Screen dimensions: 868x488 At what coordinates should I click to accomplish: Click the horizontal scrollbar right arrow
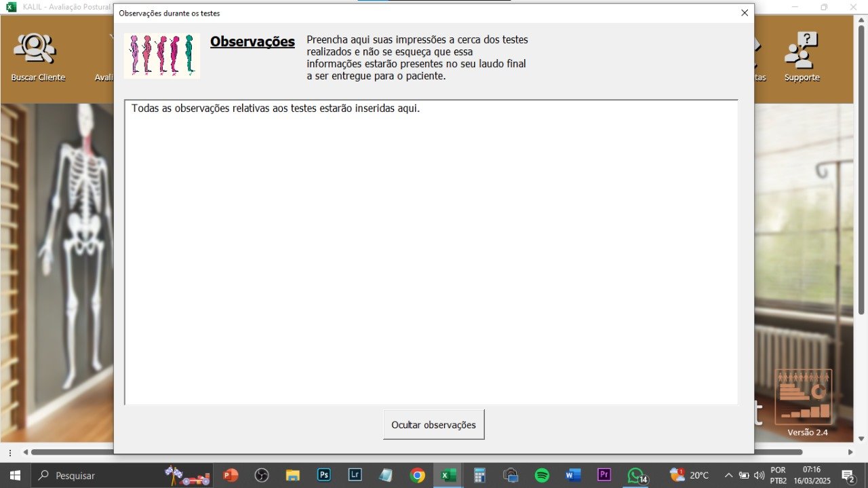[x=850, y=452]
